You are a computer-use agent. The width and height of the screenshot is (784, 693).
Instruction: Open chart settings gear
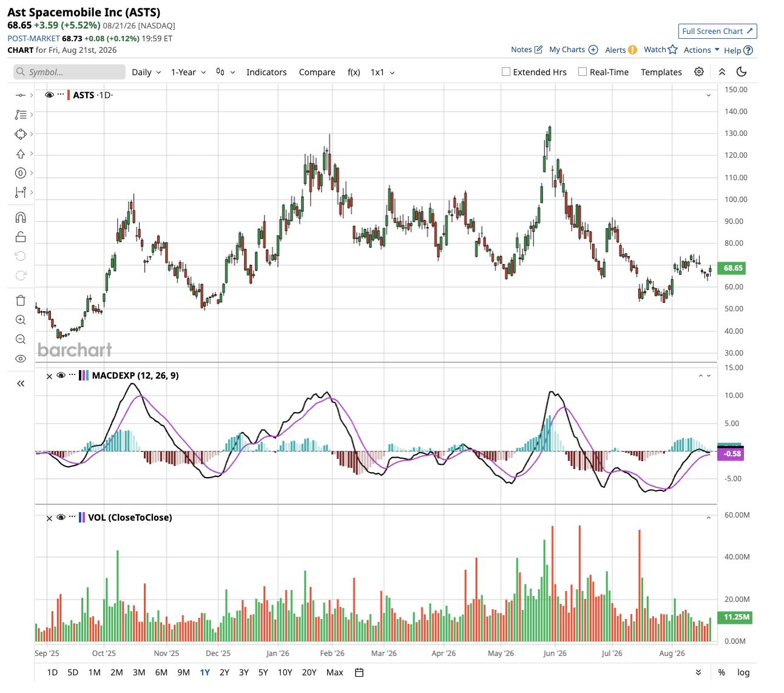699,72
